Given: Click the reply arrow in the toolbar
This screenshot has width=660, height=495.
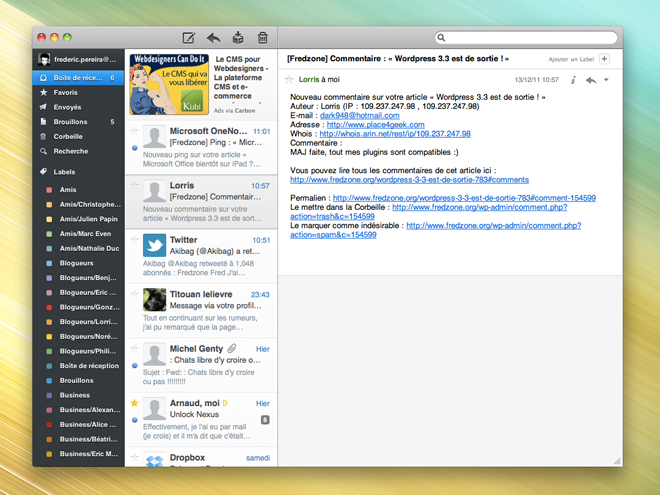Looking at the screenshot, I should (214, 38).
